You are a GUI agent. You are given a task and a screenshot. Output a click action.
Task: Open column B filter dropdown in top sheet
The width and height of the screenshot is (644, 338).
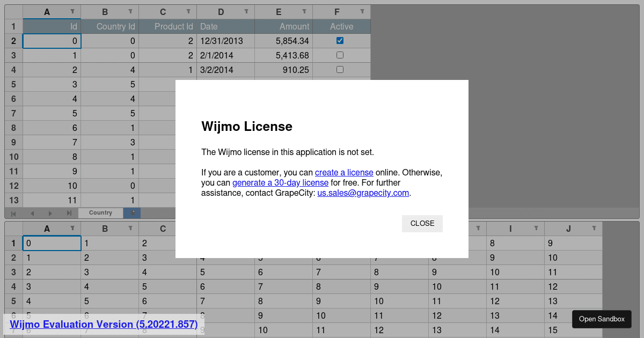tap(130, 11)
